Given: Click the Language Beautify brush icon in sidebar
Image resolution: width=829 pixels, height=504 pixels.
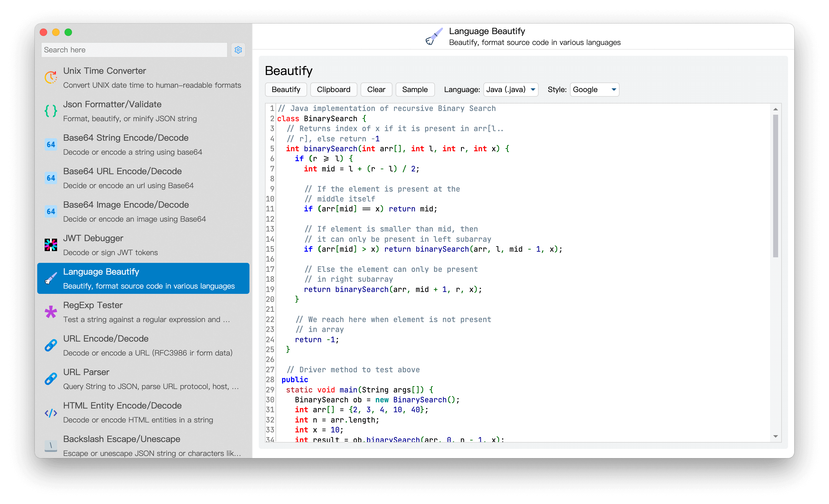Looking at the screenshot, I should click(51, 278).
